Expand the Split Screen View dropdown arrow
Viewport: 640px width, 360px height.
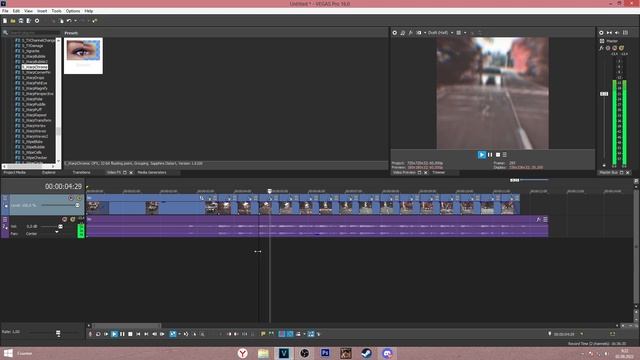(424, 33)
